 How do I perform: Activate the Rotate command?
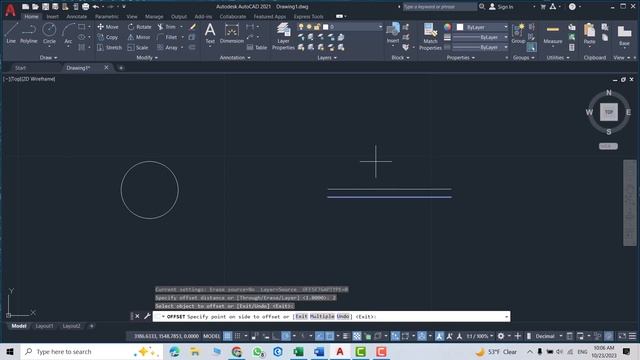pyautogui.click(x=139, y=27)
